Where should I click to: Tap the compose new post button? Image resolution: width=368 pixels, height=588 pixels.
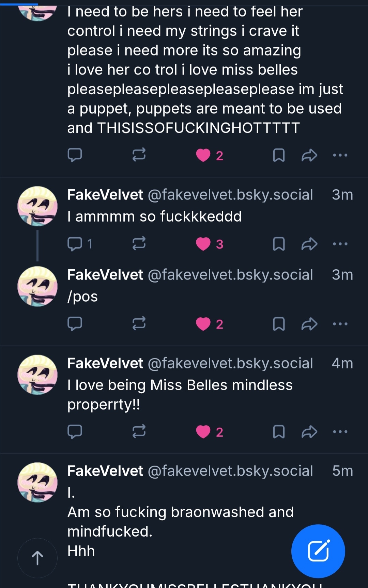click(x=318, y=551)
